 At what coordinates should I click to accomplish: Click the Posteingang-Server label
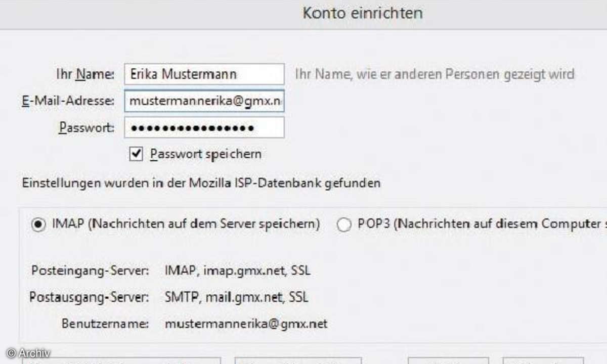click(90, 270)
